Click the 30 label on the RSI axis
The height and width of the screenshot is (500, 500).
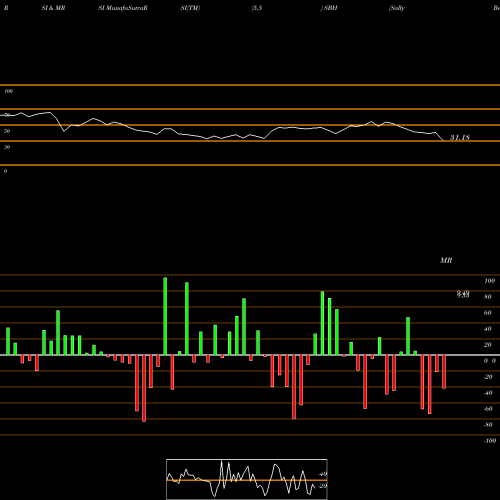tap(7, 147)
